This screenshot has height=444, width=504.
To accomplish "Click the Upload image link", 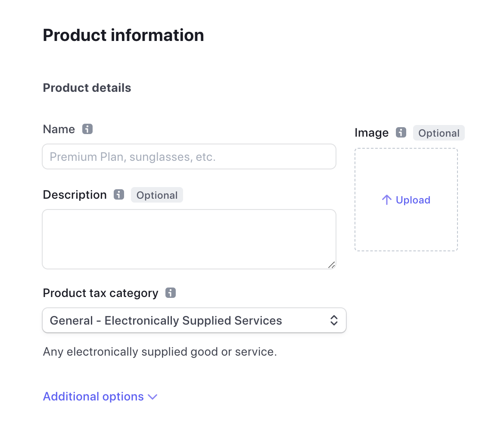I will [x=406, y=200].
